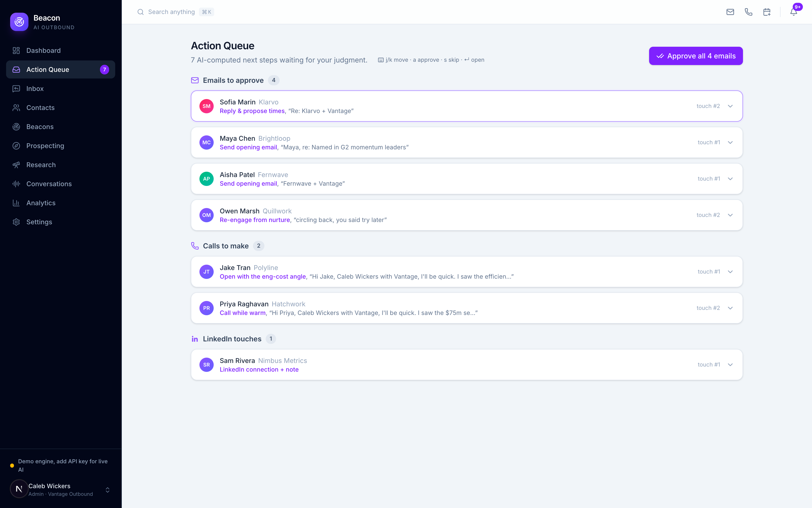812x508 pixels.
Task: Go to Inbox in the sidebar
Action: (61, 89)
